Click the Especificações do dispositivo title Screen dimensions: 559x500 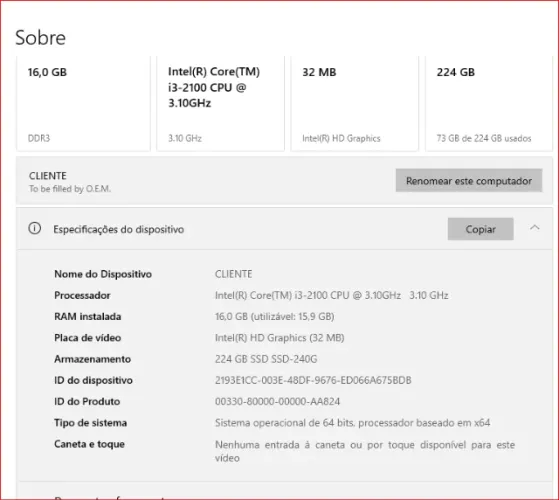pos(119,229)
